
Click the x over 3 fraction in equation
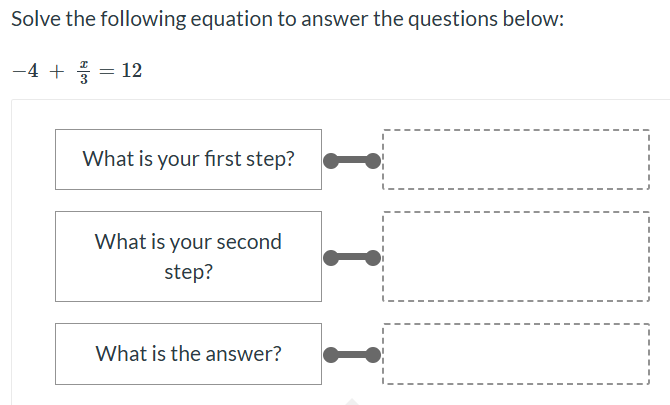point(86,71)
